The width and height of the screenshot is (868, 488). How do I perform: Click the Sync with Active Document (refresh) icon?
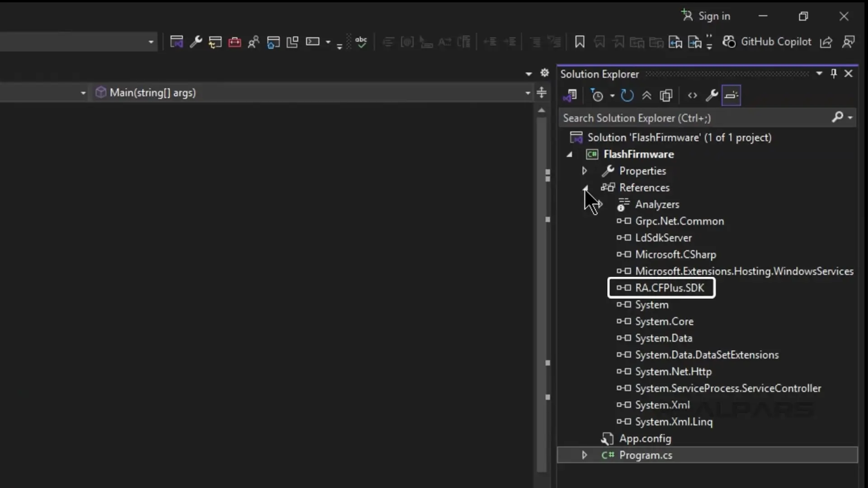(627, 95)
